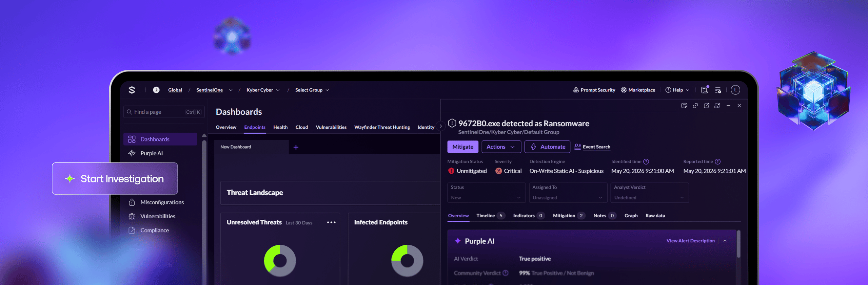868x285 pixels.
Task: Open the Identity dashboard tab
Action: 426,127
